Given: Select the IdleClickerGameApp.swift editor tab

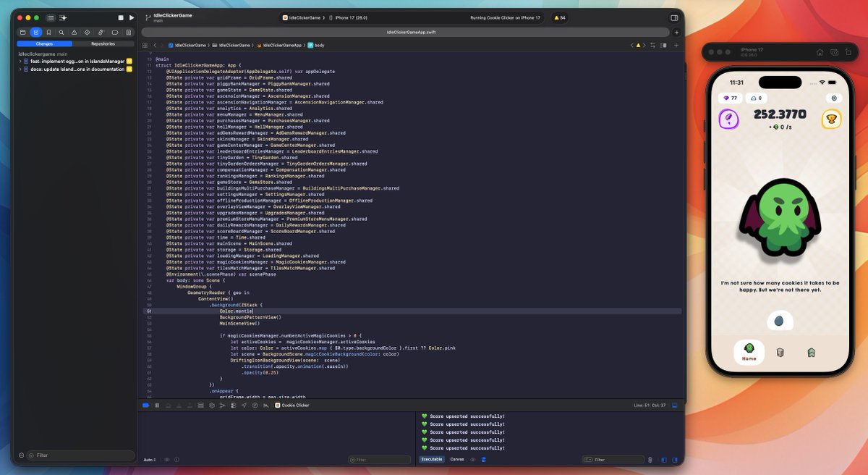Looking at the screenshot, I should point(405,32).
